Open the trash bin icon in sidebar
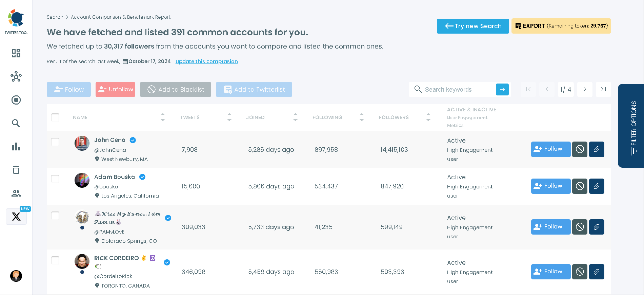The width and height of the screenshot is (644, 295). coord(16,170)
